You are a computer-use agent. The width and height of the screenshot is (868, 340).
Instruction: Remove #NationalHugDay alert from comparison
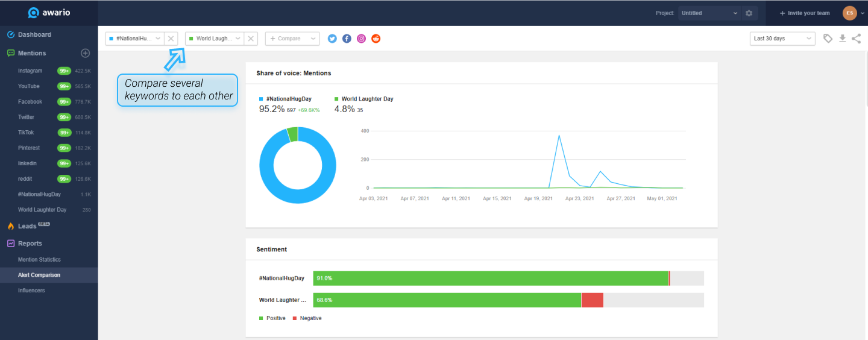click(x=171, y=39)
